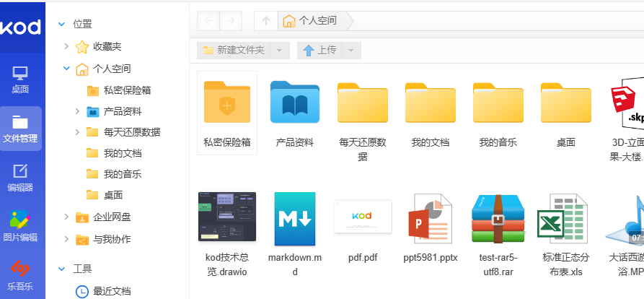Open the 上传 dropdown arrow
Image resolution: width=644 pixels, height=299 pixels.
[x=351, y=51]
